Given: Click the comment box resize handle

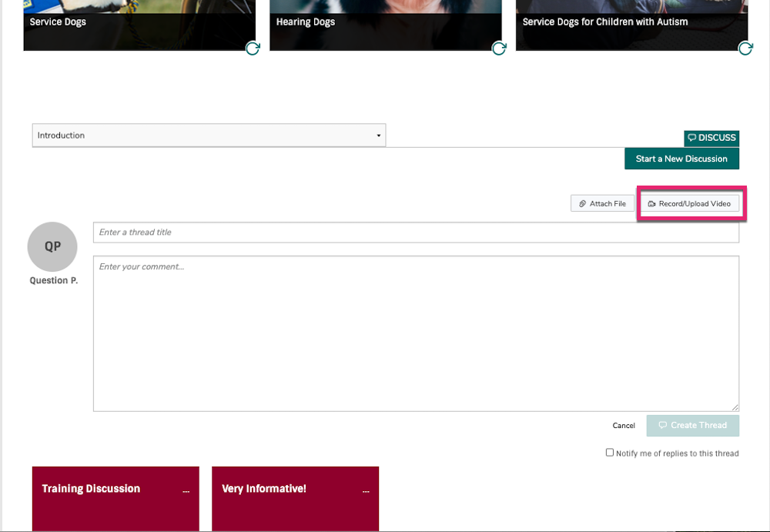Looking at the screenshot, I should click(735, 407).
